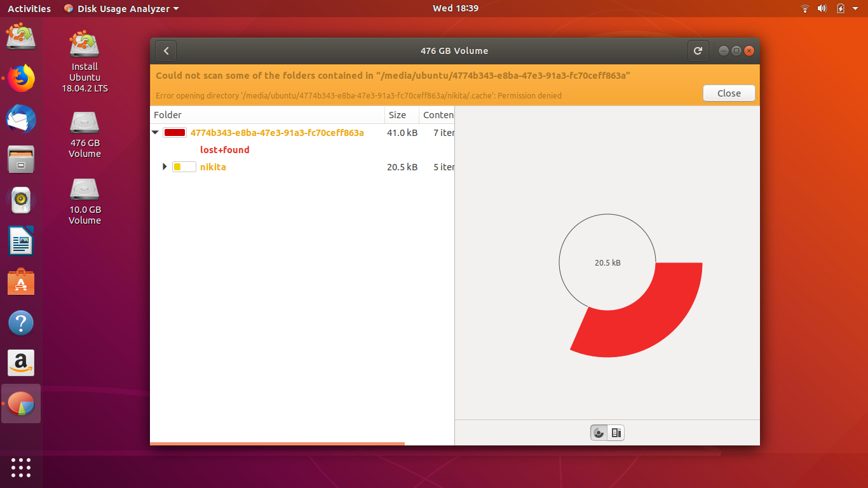The image size is (868, 488).
Task: Expand the nikita folder
Action: (x=165, y=166)
